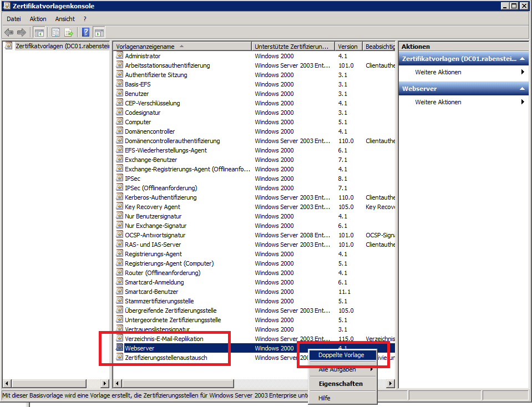Screen dimensions: 532x407
Task: Select the Kerberos-Authentifizierung template row
Action: coord(160,197)
